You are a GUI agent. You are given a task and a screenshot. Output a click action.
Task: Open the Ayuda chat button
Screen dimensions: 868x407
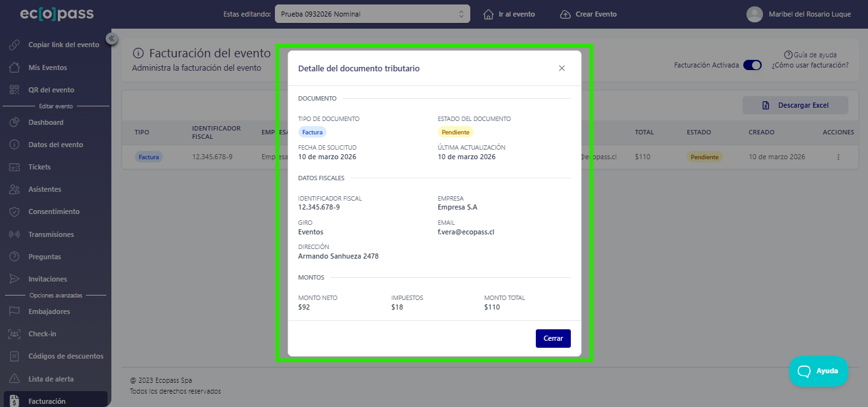point(819,371)
